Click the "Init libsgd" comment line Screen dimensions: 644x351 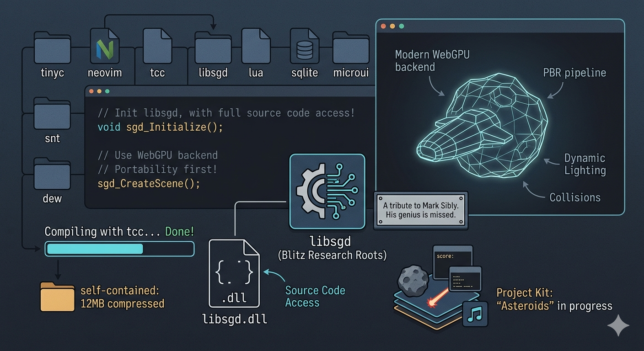(x=226, y=112)
